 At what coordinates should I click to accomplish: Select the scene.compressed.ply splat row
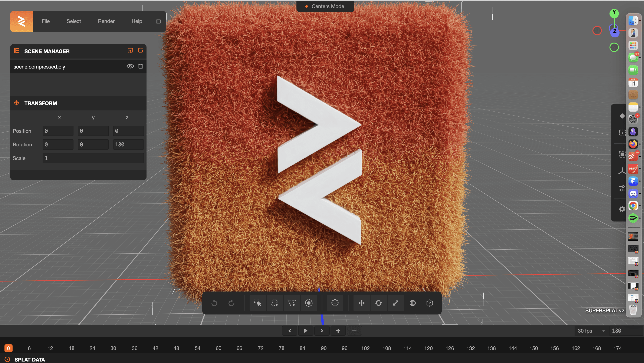78,66
